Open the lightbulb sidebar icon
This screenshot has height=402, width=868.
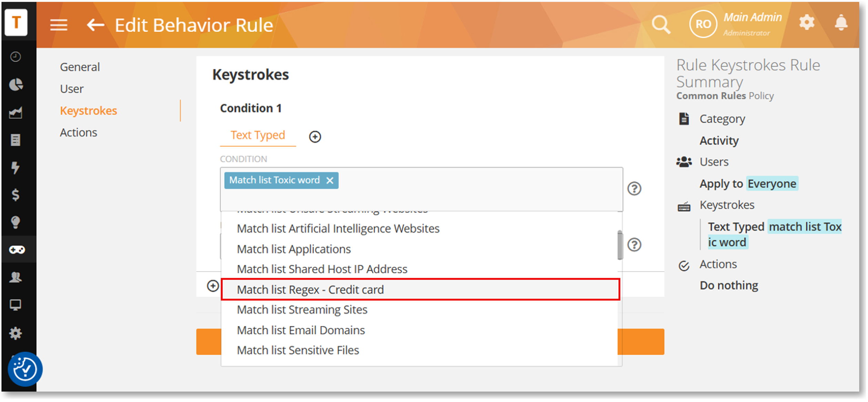click(x=15, y=222)
